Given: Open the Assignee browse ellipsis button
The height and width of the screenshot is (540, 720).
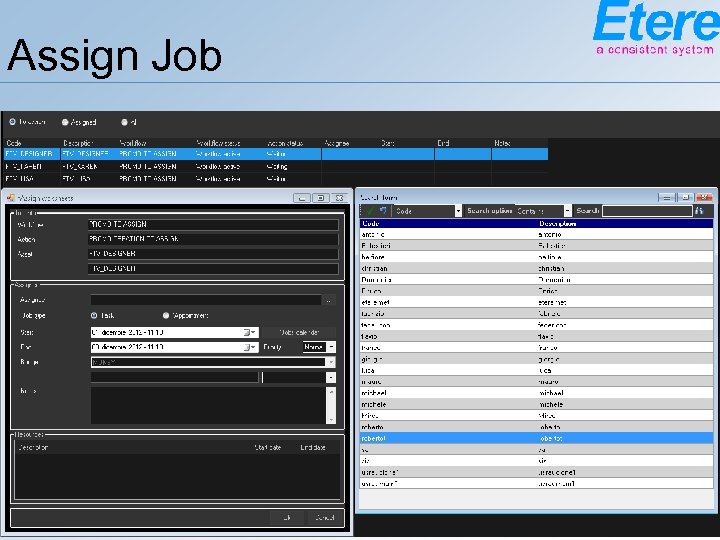Looking at the screenshot, I should [x=329, y=300].
